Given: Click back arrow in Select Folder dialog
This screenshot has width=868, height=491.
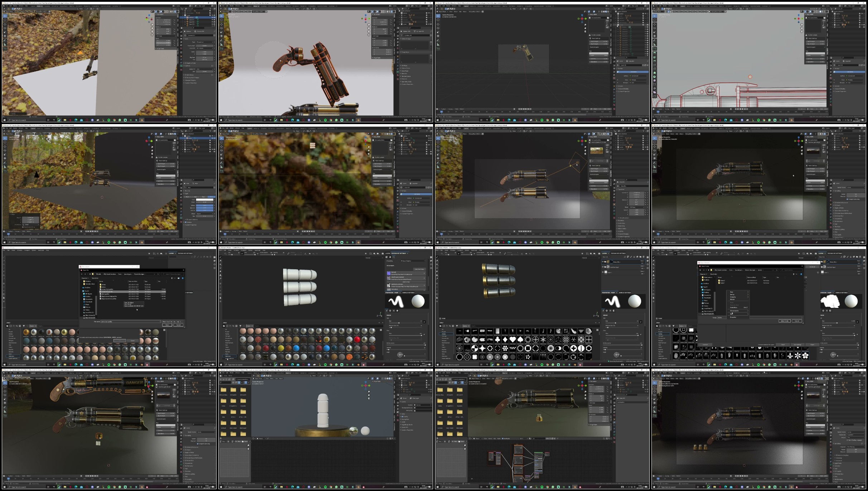Looking at the screenshot, I should 700,270.
